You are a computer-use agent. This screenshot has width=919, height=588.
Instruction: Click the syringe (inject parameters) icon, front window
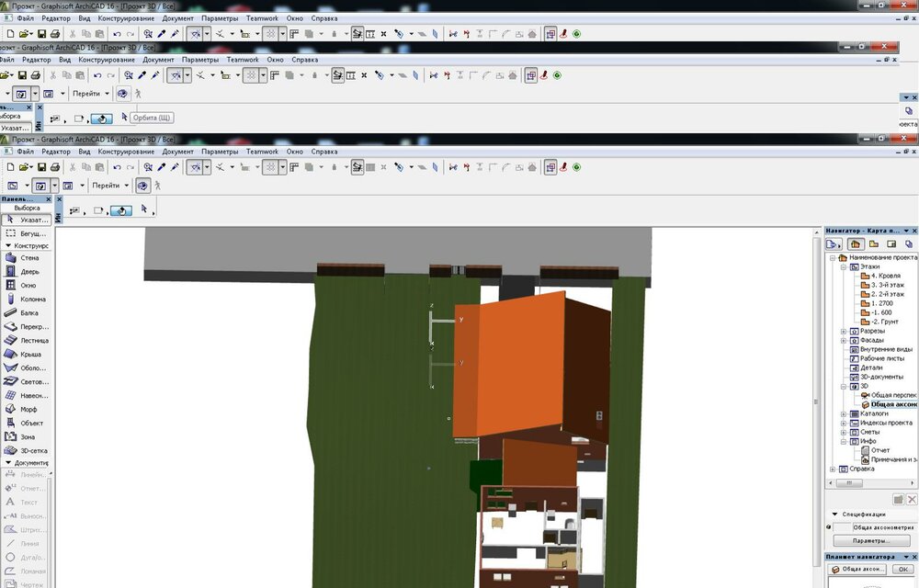175,167
